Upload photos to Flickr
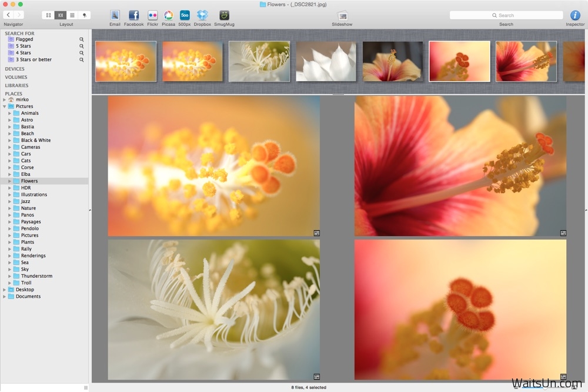The image size is (588, 392). [152, 15]
